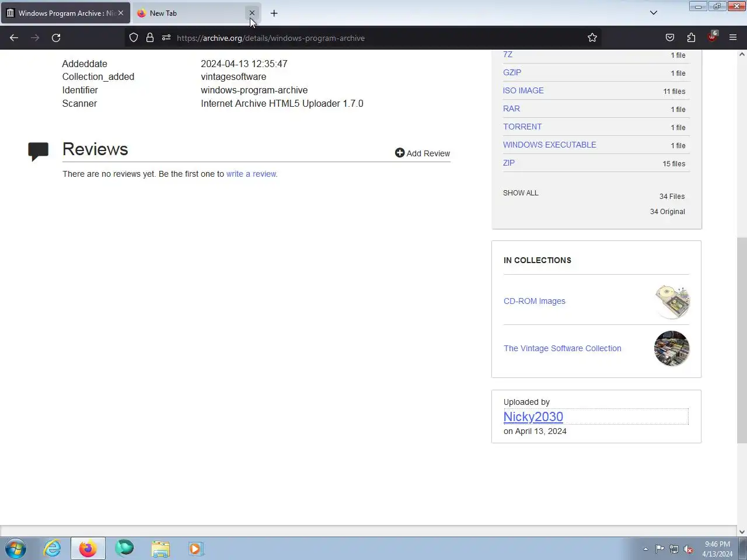747x560 pixels.
Task: Open media player taskbar icon
Action: click(x=196, y=549)
